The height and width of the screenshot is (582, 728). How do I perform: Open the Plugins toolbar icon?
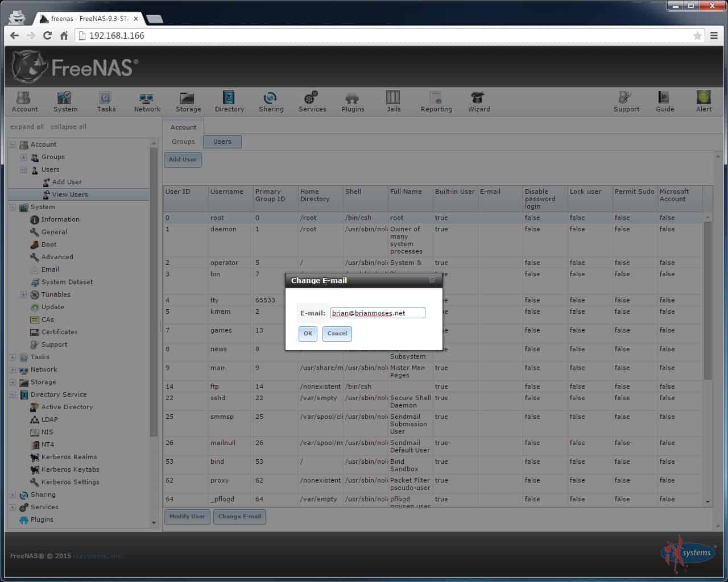tap(353, 98)
